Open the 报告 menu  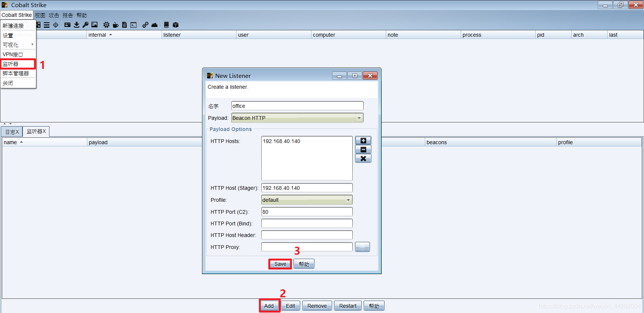(x=68, y=15)
